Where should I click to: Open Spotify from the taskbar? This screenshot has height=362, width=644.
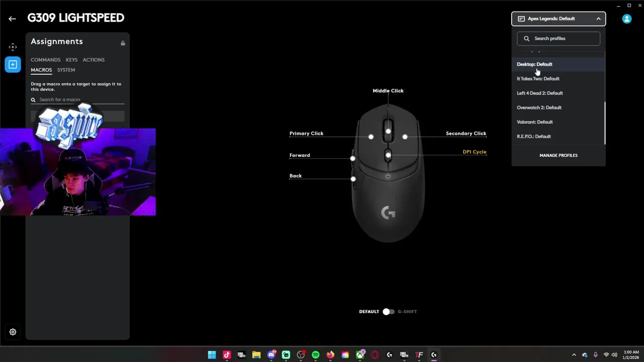(x=315, y=355)
